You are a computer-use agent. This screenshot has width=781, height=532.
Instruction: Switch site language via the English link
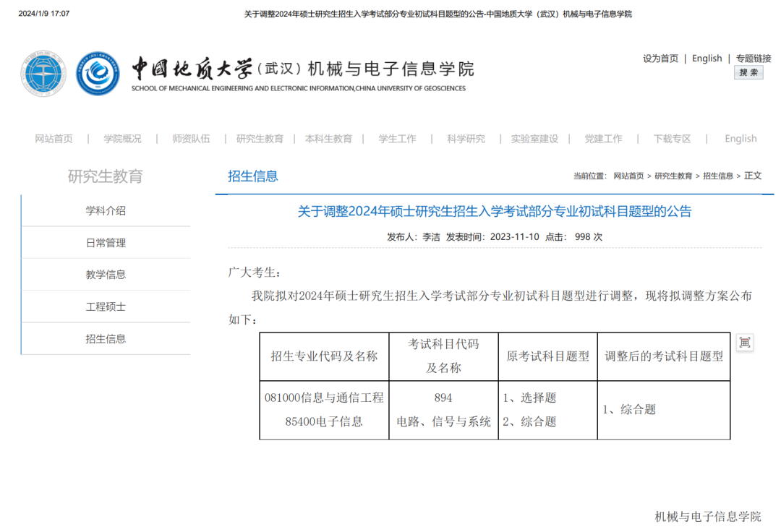[x=707, y=58]
